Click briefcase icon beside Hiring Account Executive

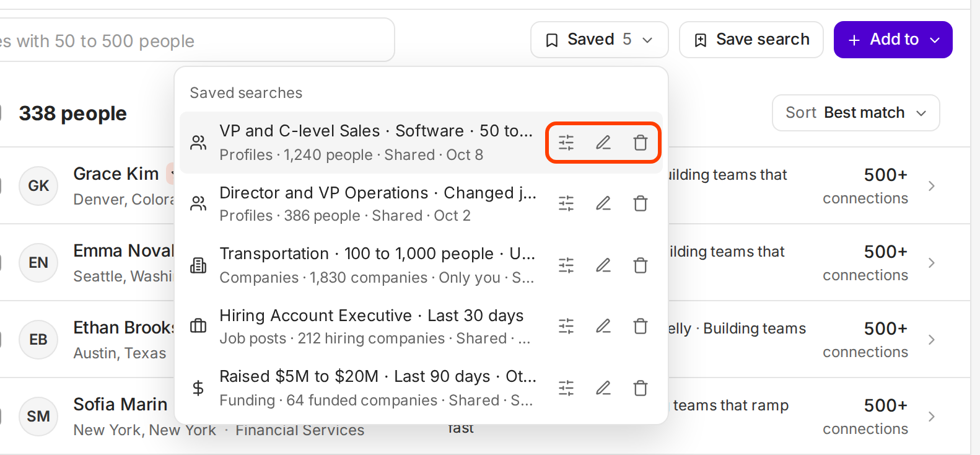coord(198,326)
